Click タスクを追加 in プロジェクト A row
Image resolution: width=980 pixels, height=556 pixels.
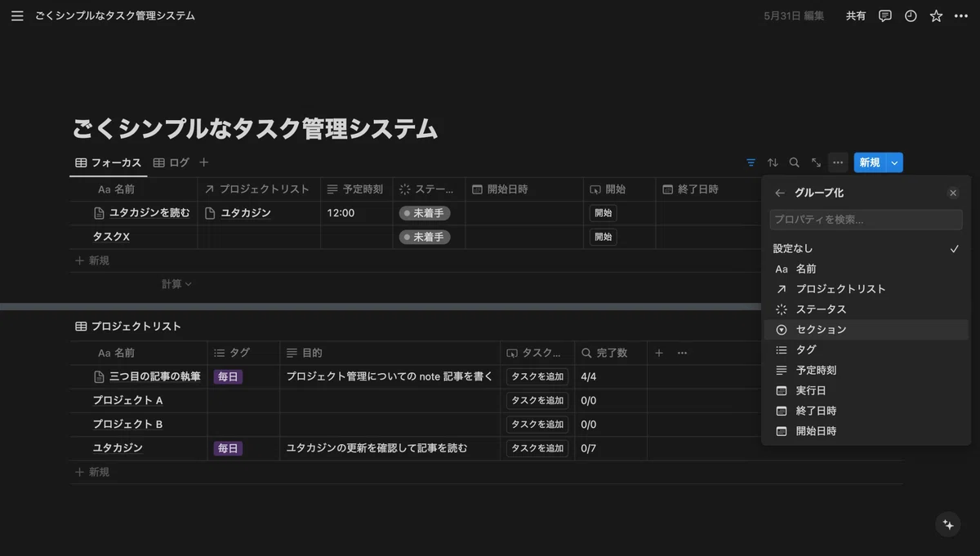click(x=537, y=400)
